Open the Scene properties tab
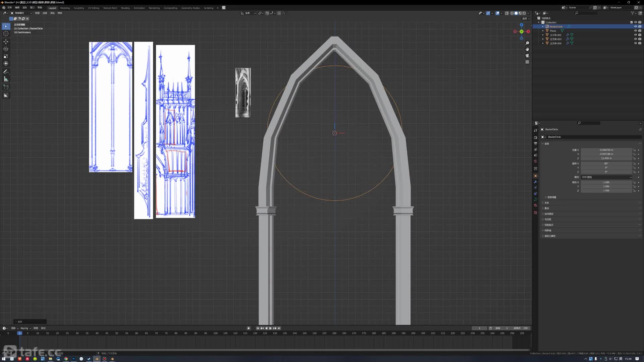This screenshot has width=644, height=362. [x=535, y=156]
